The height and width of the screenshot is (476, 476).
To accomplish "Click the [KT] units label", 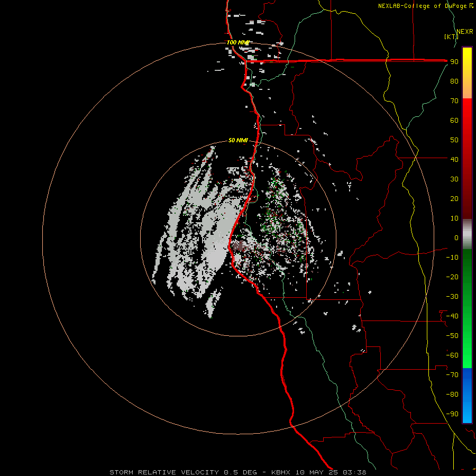I will click(451, 36).
